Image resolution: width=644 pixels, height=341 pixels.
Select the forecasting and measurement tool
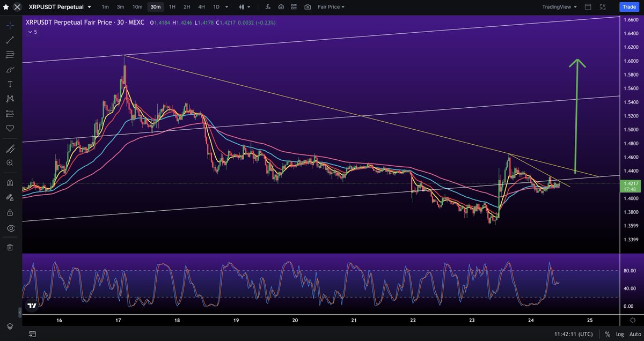tap(10, 114)
